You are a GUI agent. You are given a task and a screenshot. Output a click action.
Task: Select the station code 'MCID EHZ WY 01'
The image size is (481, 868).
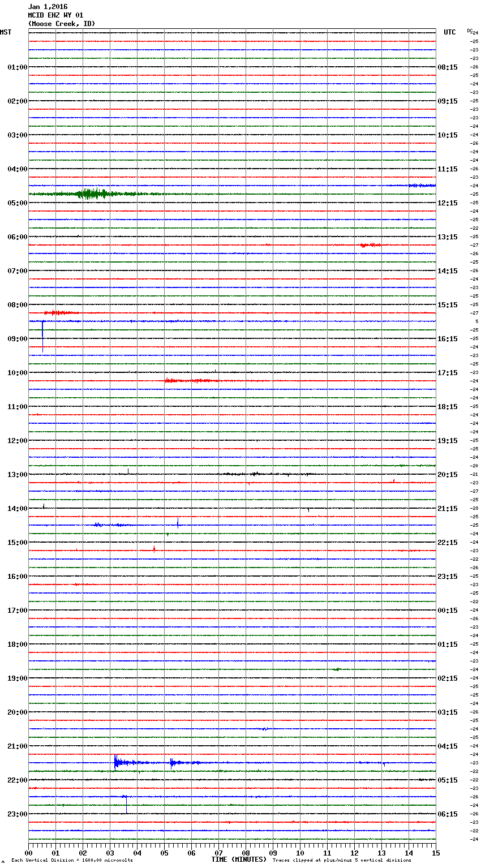[55, 15]
